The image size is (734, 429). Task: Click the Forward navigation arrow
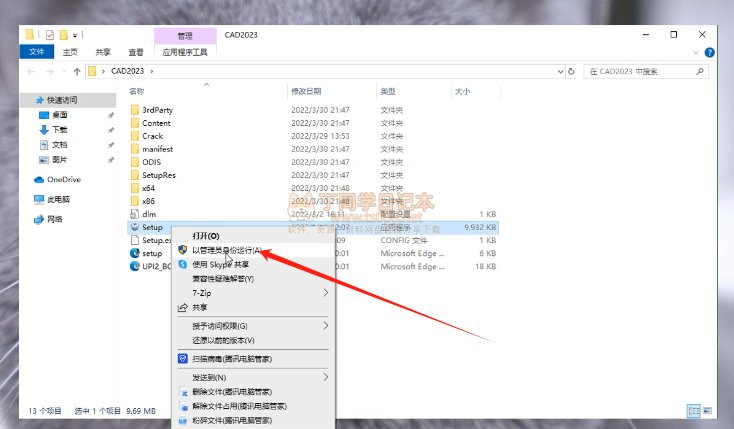(x=50, y=72)
